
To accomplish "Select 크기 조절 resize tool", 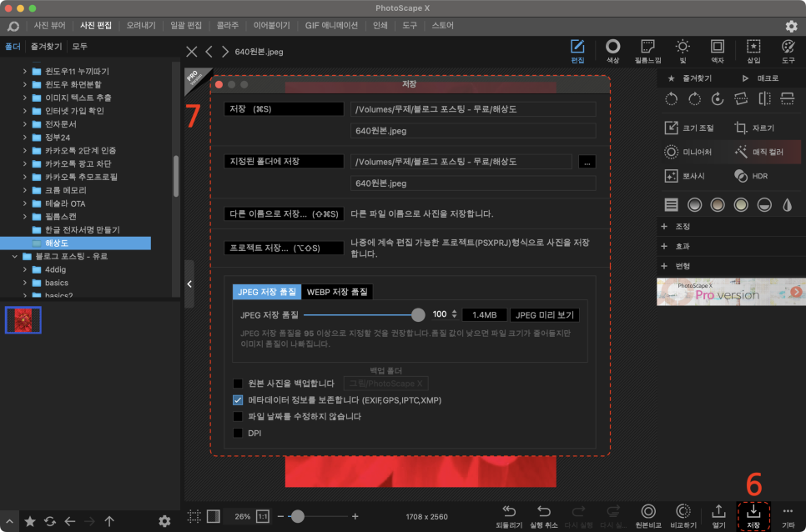I will point(689,128).
